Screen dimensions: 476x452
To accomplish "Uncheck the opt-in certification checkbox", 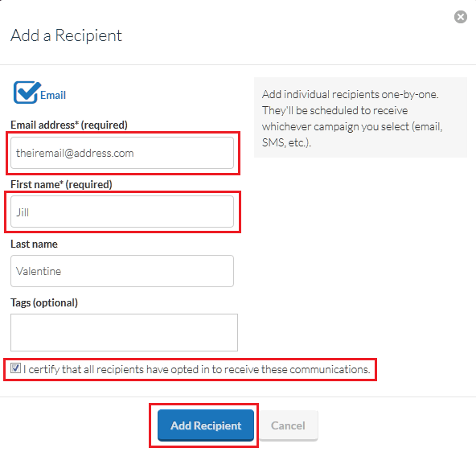I will 15,368.
